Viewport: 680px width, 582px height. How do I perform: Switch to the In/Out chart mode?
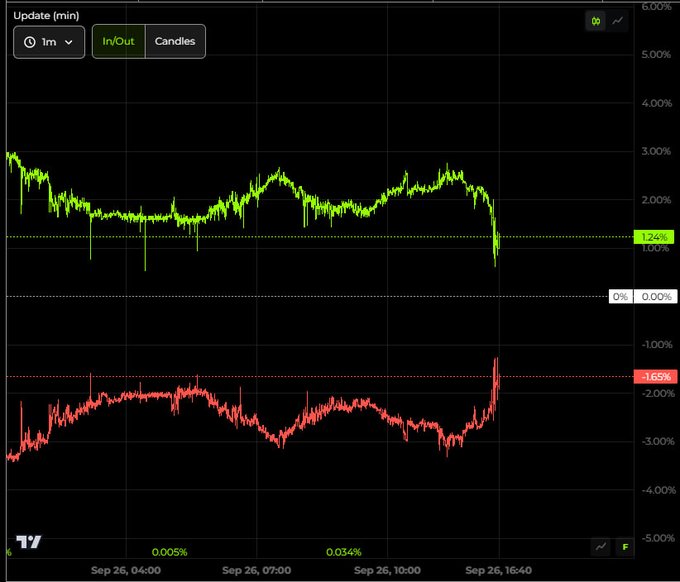[x=118, y=41]
